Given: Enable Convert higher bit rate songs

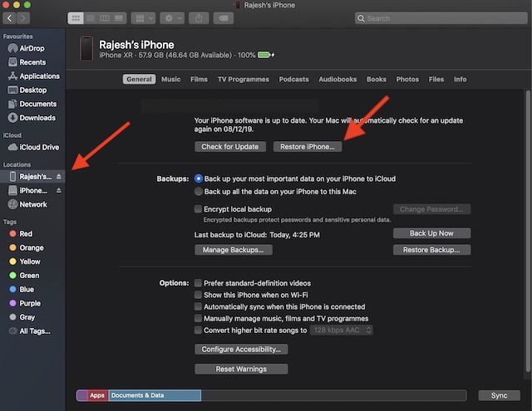Looking at the screenshot, I should pyautogui.click(x=198, y=330).
